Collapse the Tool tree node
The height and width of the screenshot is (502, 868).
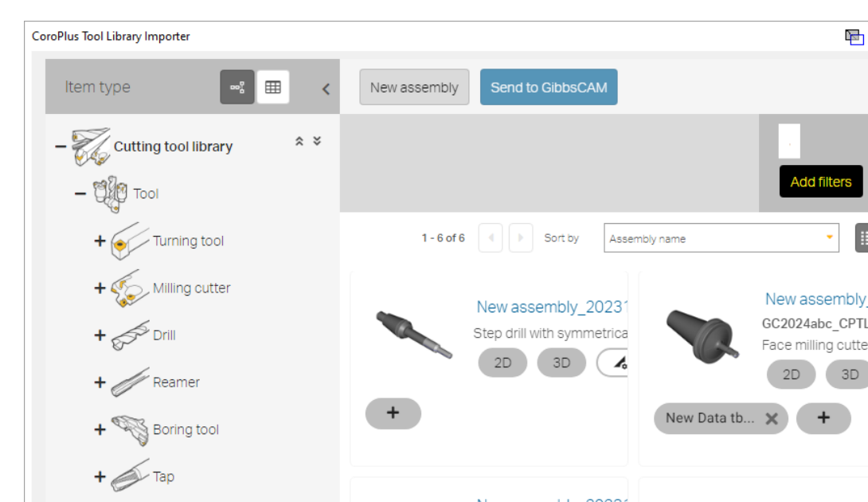click(x=80, y=194)
